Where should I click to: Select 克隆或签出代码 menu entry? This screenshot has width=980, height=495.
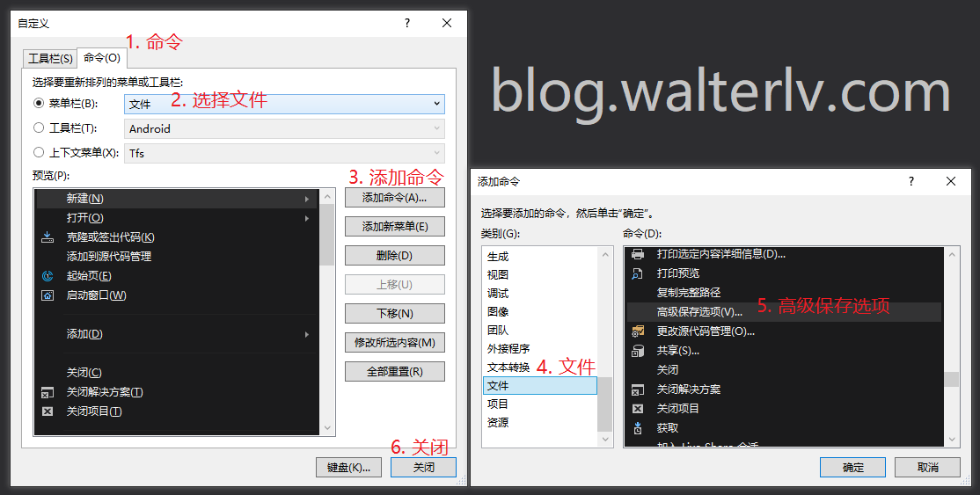click(176, 237)
